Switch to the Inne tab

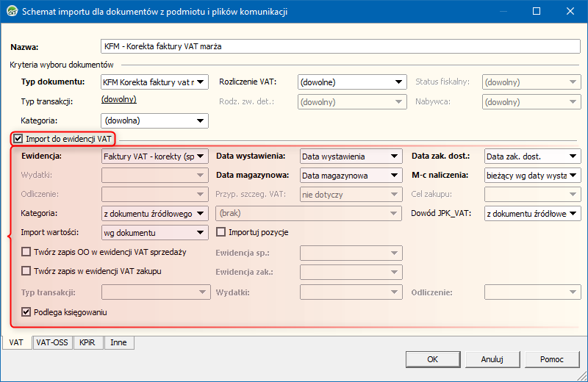(x=118, y=342)
